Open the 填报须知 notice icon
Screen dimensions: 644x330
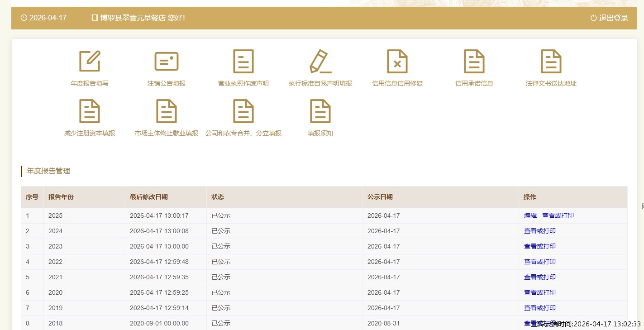click(320, 111)
